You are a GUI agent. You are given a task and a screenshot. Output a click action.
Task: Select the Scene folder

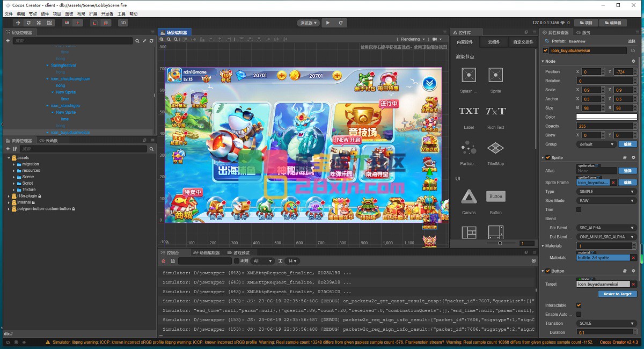click(28, 177)
